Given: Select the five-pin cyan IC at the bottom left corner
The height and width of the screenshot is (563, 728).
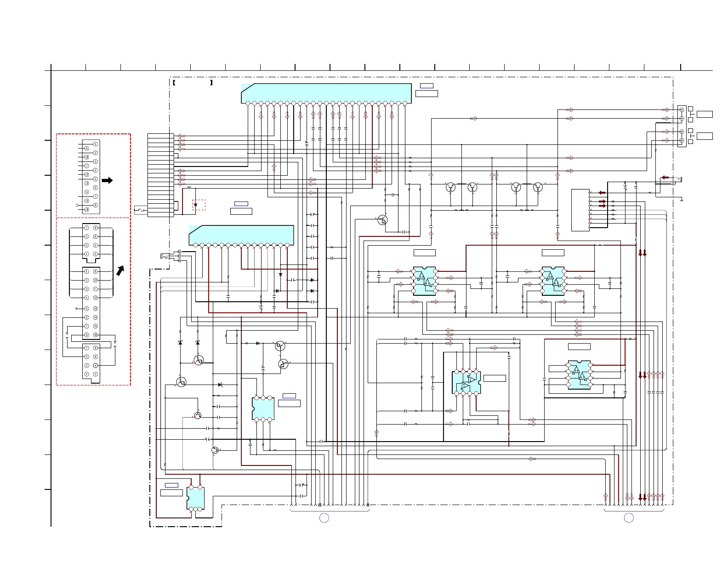Looking at the screenshot, I should click(x=196, y=498).
